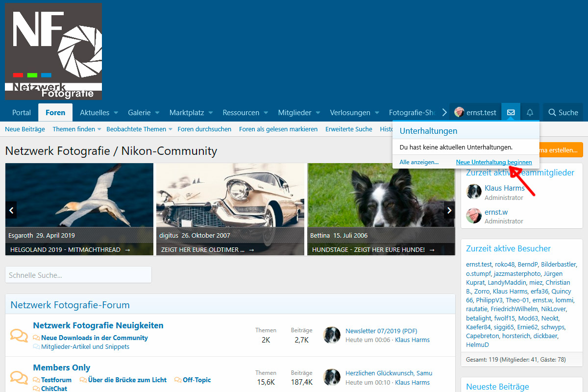Click visitor HelmuD in active visitors
This screenshot has width=588, height=392.
(477, 344)
